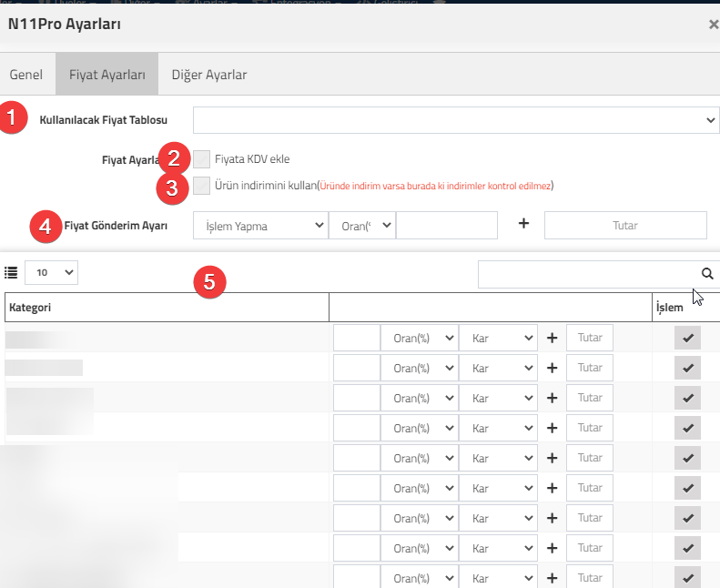The height and width of the screenshot is (588, 720).
Task: Open the Kar dropdown in the second table row
Action: [x=498, y=368]
